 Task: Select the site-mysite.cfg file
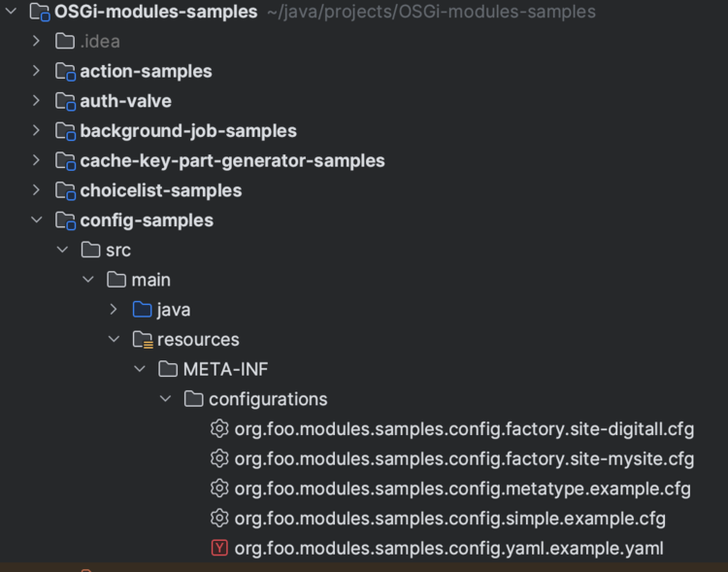(x=464, y=458)
